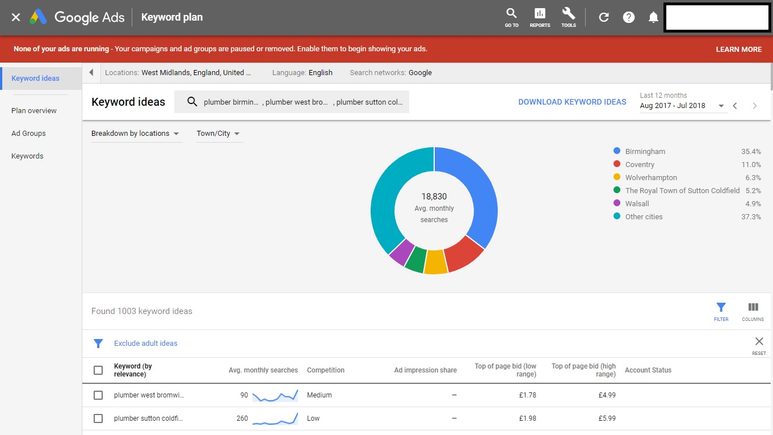
Task: Open the Town/City dropdown
Action: click(218, 134)
